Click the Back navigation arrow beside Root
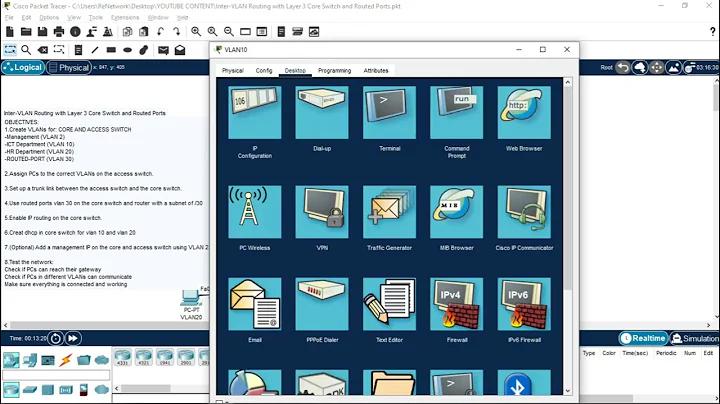 pos(623,67)
